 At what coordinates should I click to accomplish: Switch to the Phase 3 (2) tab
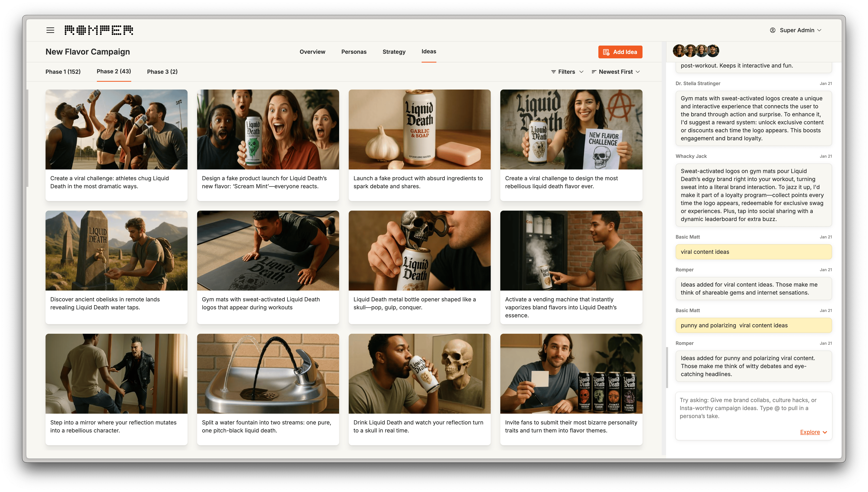click(162, 72)
